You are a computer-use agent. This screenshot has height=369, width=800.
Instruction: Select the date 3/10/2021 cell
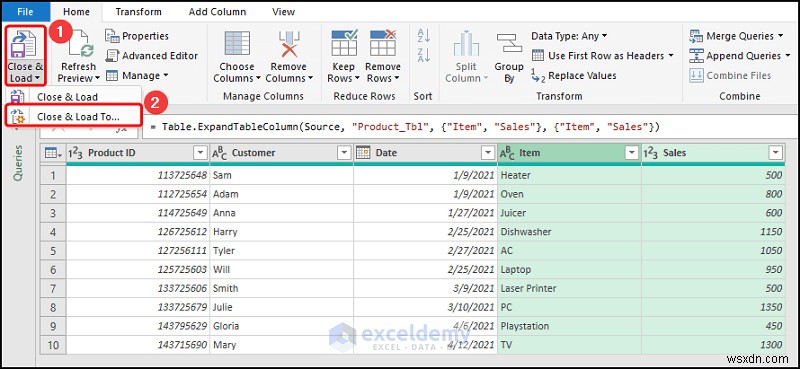point(426,307)
